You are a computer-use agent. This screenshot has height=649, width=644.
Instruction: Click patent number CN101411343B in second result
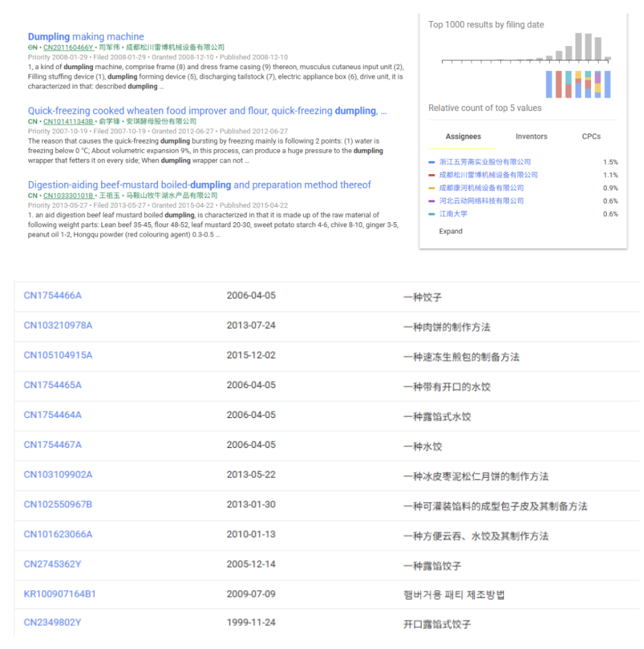tap(68, 122)
